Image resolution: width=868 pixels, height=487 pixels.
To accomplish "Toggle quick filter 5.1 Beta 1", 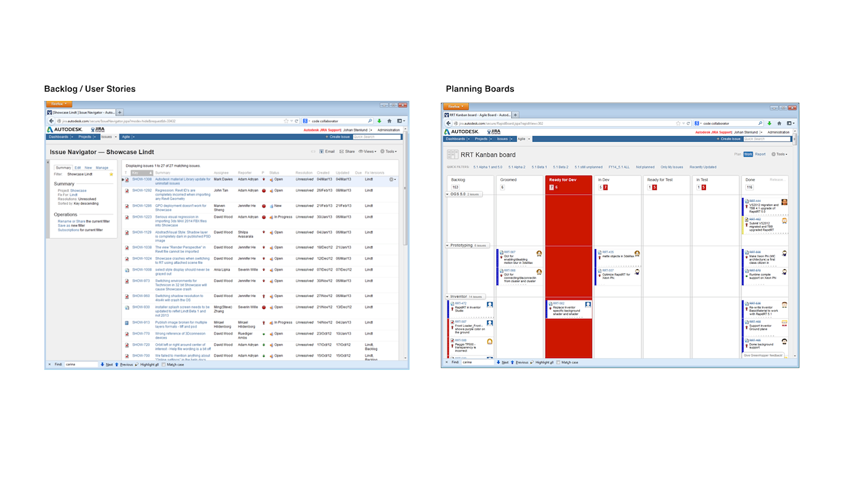I will [x=539, y=167].
